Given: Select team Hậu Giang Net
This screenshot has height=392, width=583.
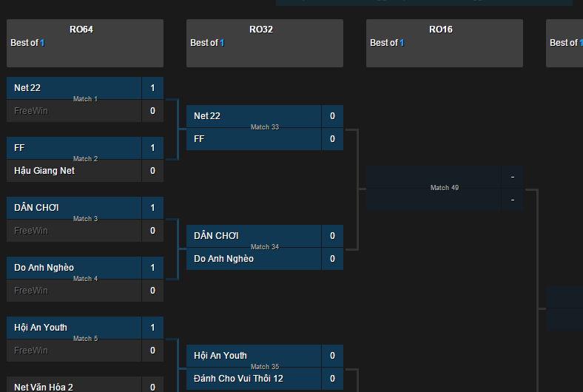Looking at the screenshot, I should 44,171.
